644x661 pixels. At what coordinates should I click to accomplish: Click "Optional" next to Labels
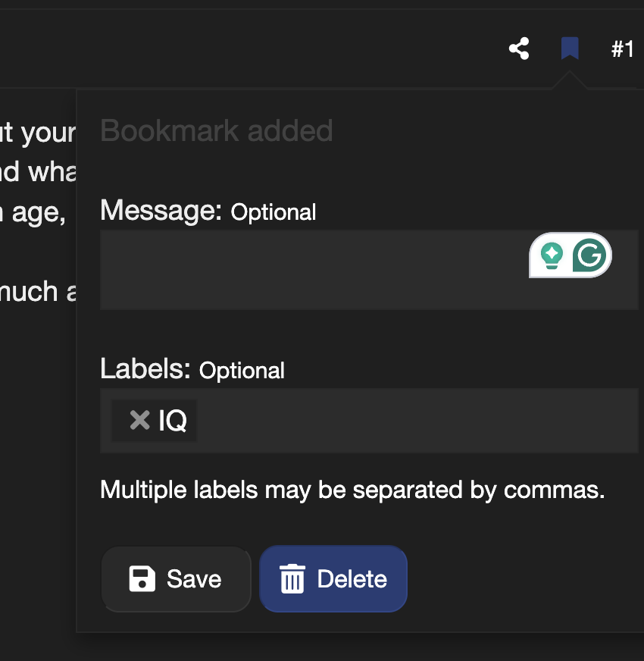tap(242, 371)
